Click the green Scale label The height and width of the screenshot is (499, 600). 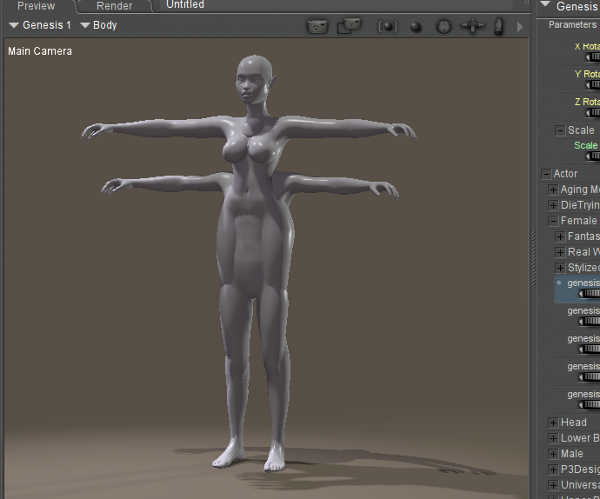pos(586,146)
